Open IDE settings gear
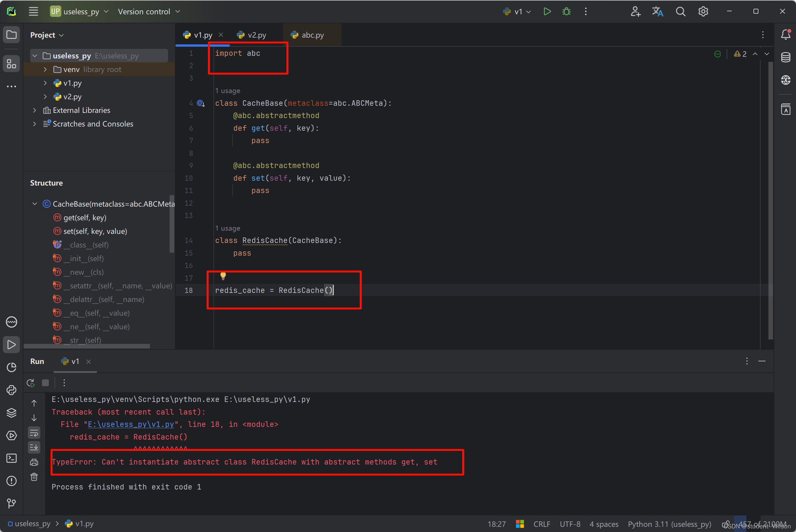 click(703, 12)
